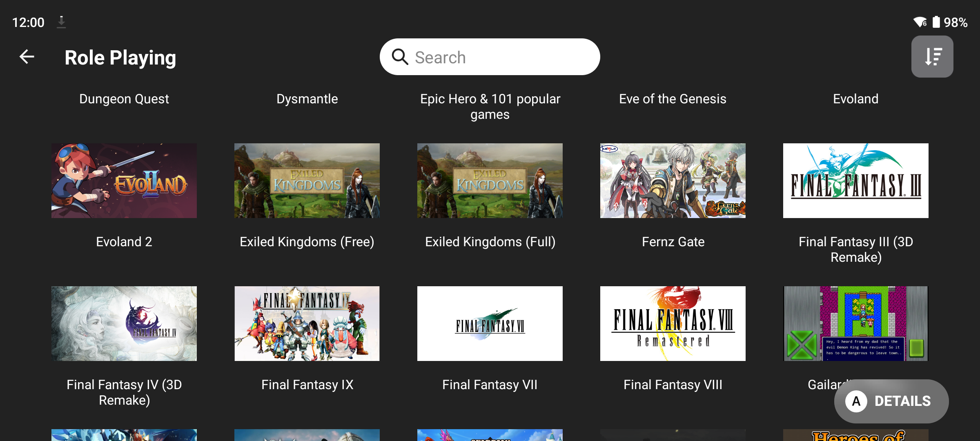The height and width of the screenshot is (441, 980).
Task: Click Final Fantasy III (3D Remake) label
Action: click(x=856, y=249)
